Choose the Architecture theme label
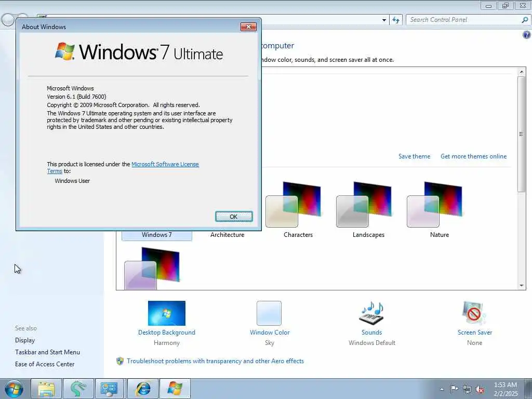The height and width of the screenshot is (399, 532). [x=228, y=235]
